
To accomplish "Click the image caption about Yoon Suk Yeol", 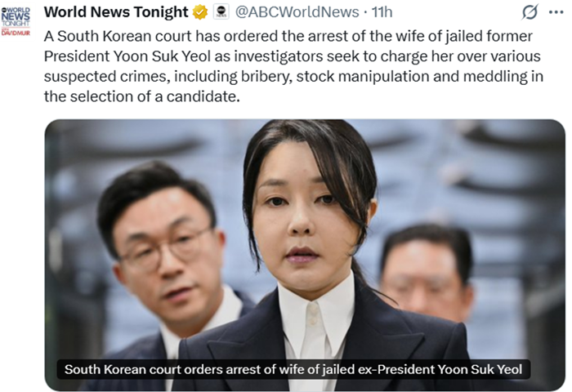I will pos(293,369).
